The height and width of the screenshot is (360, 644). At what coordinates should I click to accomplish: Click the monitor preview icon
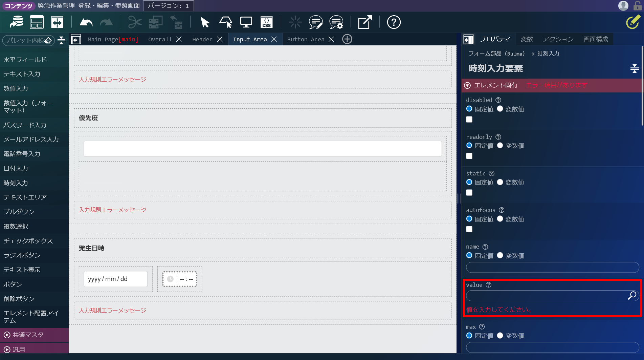coord(246,23)
